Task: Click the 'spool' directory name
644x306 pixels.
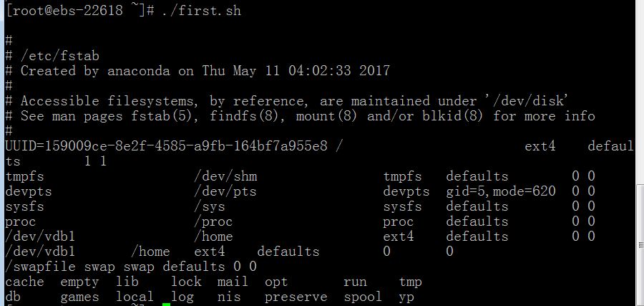Action: [363, 297]
